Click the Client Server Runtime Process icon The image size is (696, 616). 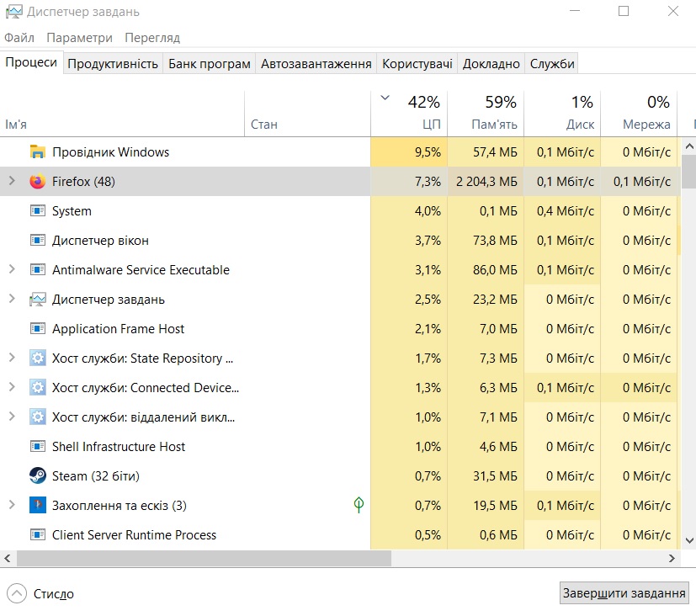(38, 534)
